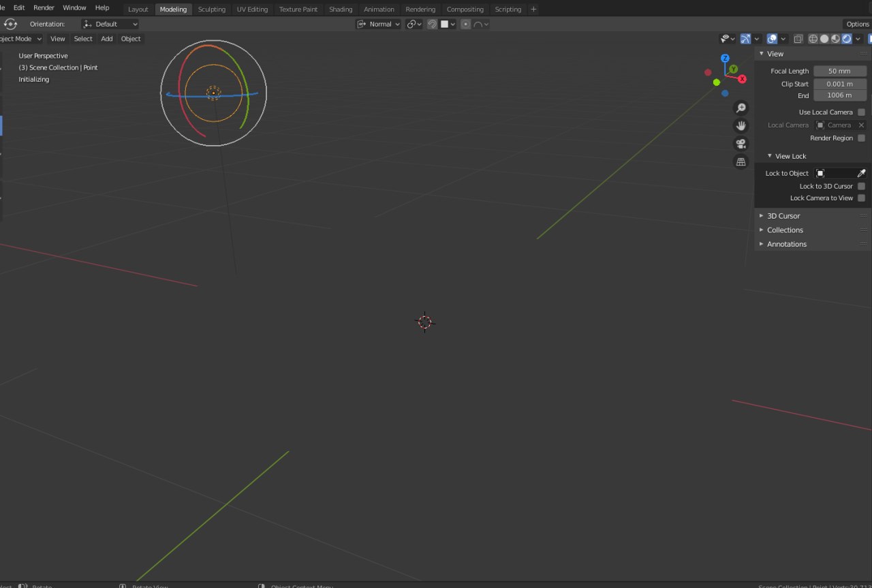The width and height of the screenshot is (872, 588).
Task: Open the Help menu
Action: click(x=102, y=7)
